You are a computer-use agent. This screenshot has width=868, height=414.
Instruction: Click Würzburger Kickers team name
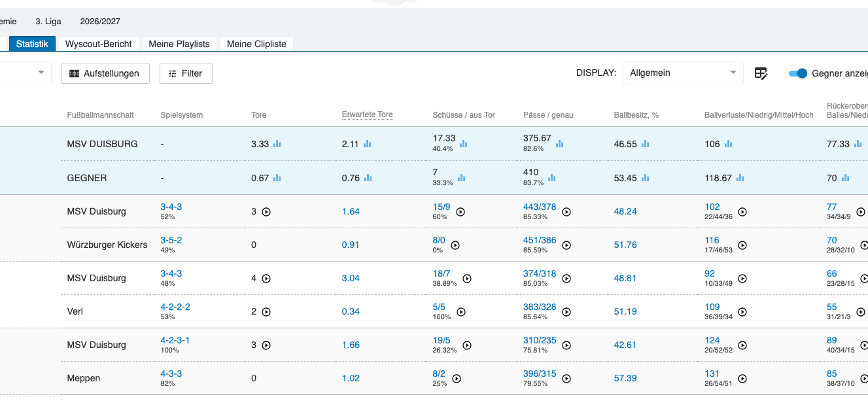point(107,245)
